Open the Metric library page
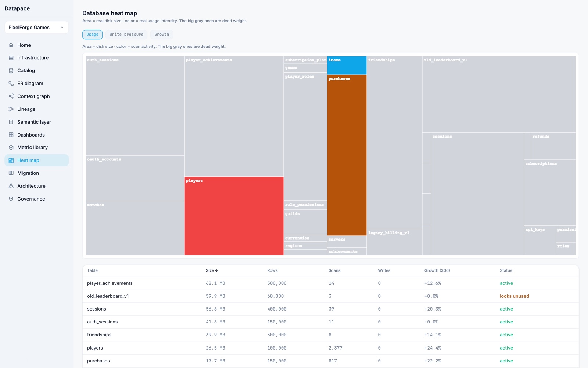 pos(36,148)
